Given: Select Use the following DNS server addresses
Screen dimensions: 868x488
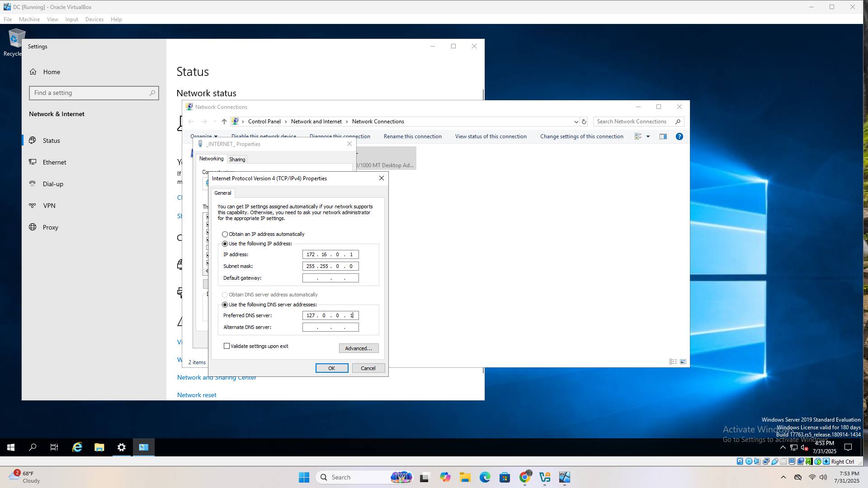Looking at the screenshot, I should (225, 305).
